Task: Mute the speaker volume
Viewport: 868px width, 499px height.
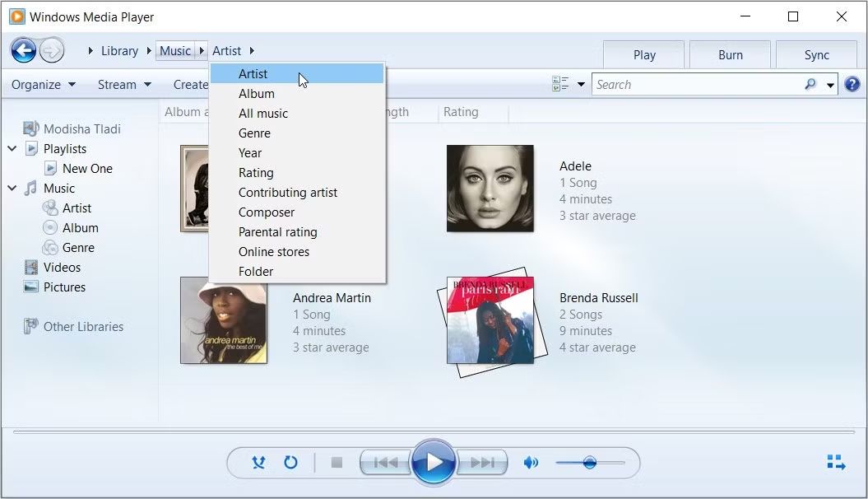Action: click(x=531, y=463)
